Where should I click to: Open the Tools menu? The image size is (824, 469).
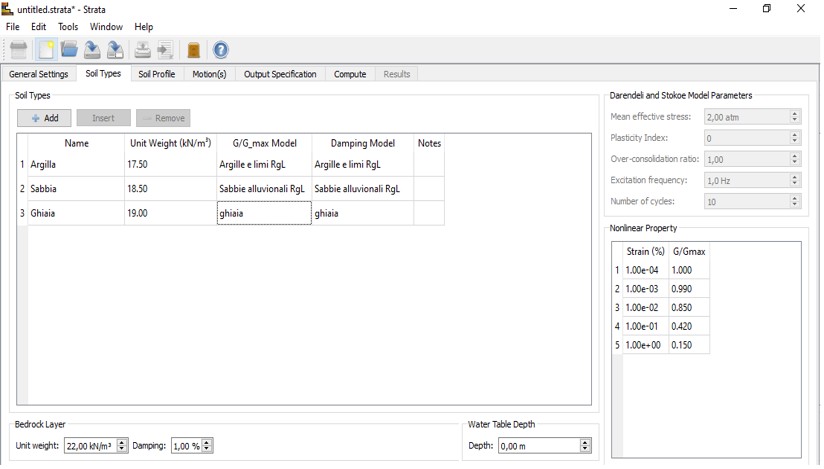(x=68, y=27)
